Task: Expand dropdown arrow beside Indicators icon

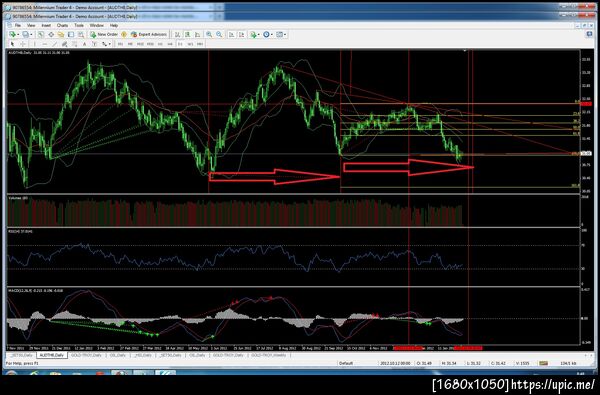Action: click(259, 34)
